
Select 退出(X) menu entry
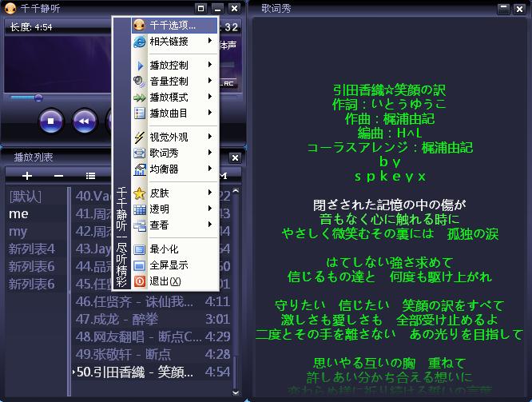point(174,281)
